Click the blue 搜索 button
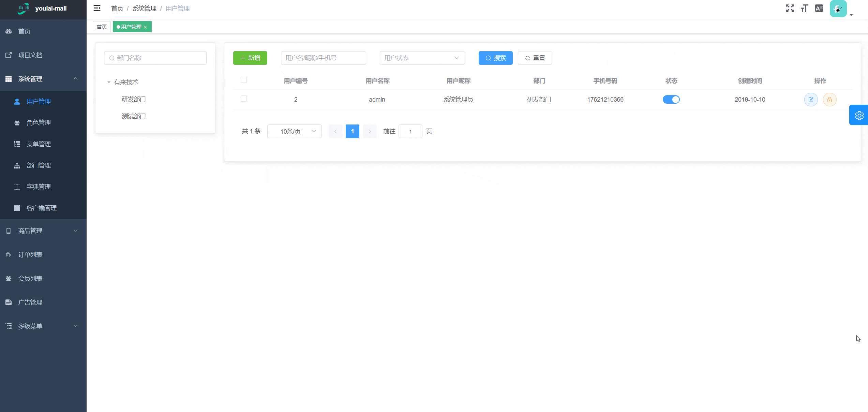 pos(495,58)
